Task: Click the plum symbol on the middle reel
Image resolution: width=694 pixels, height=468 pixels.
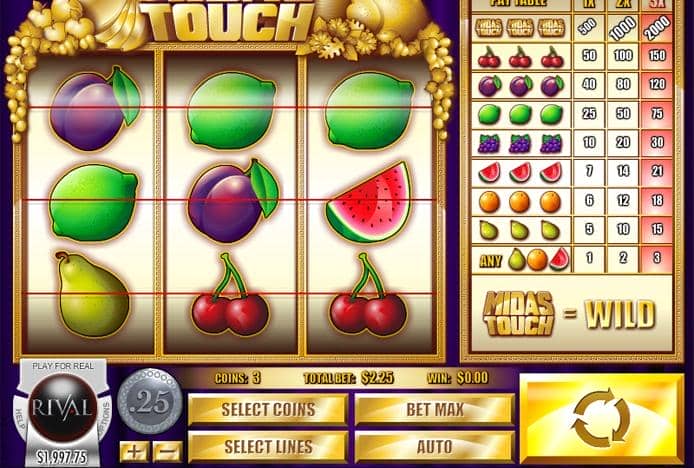Action: (233, 201)
